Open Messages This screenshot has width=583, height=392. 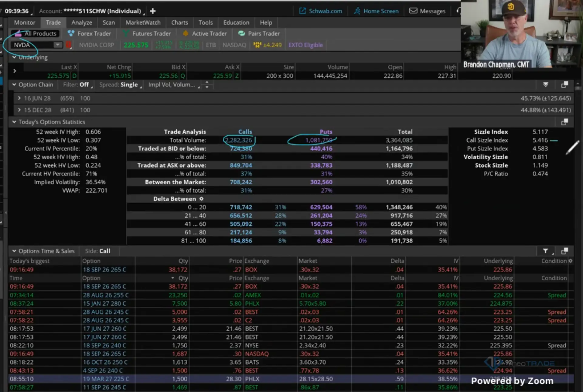click(427, 11)
